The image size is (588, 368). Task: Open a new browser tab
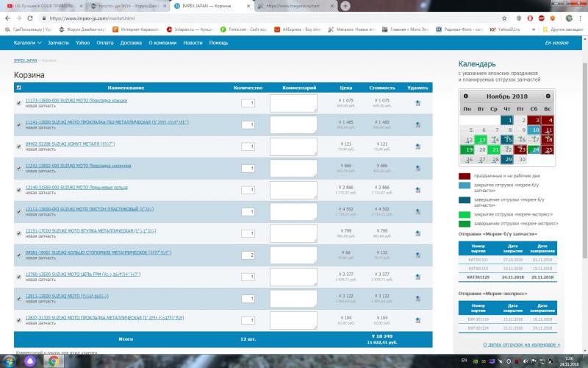(345, 6)
